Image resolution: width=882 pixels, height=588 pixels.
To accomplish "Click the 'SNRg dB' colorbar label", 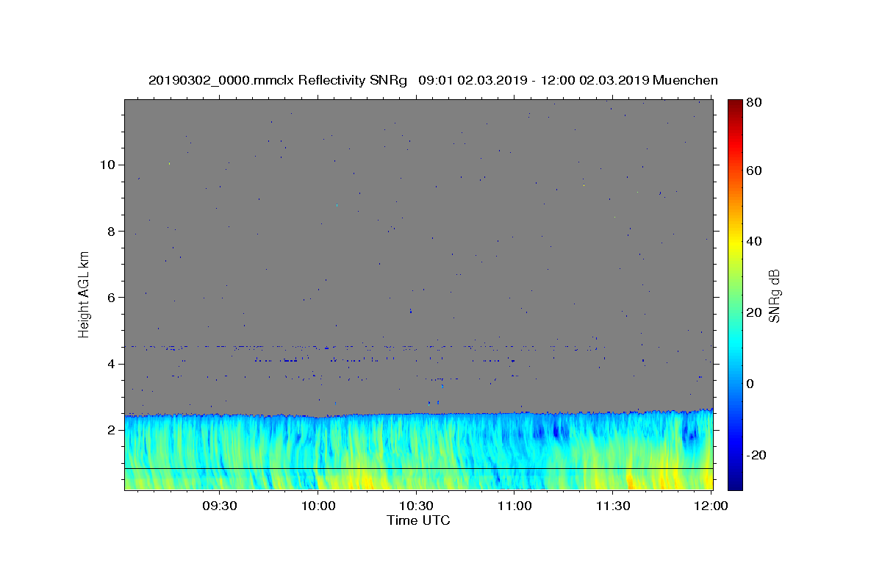I will click(x=774, y=295).
